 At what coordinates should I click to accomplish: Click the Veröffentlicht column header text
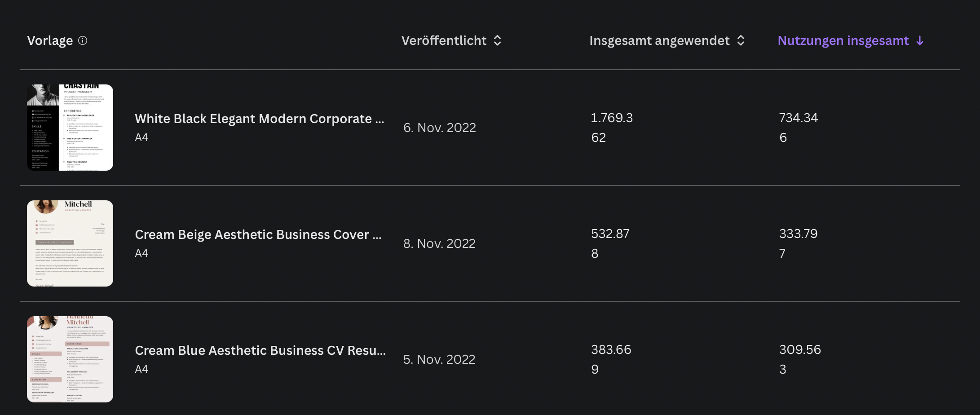pyautogui.click(x=444, y=40)
